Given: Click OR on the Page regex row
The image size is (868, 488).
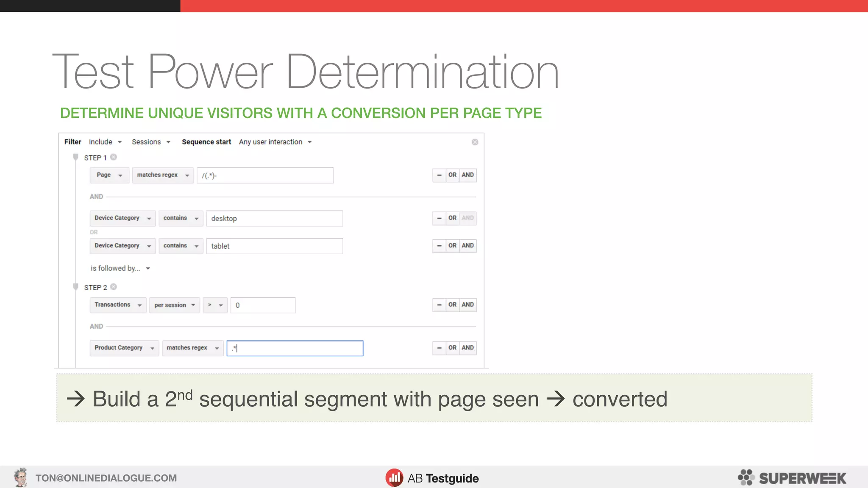Looking at the screenshot, I should 452,175.
